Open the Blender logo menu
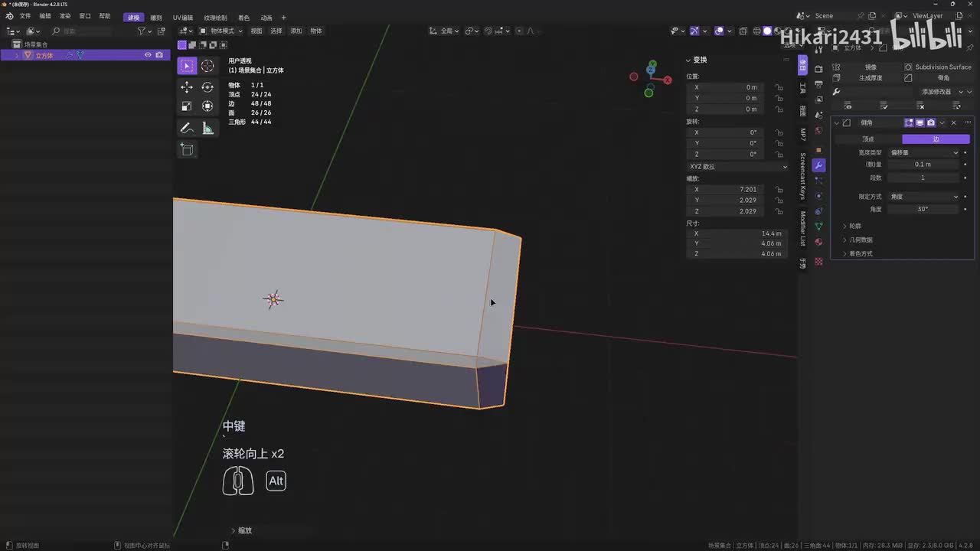The width and height of the screenshot is (980, 551). click(9, 16)
